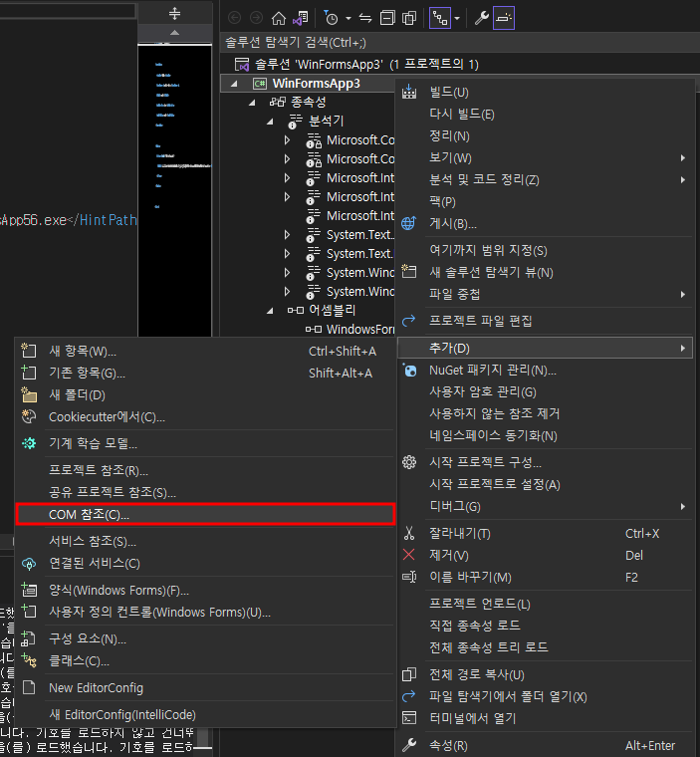Click 터미널에서 열기
The height and width of the screenshot is (757, 700).
point(545,718)
